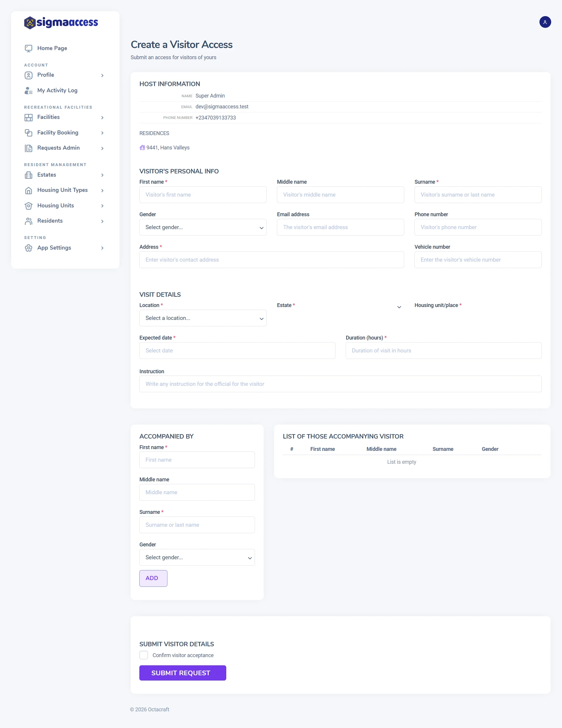Click the My Activity Log icon
This screenshot has width=562, height=728.
(29, 91)
